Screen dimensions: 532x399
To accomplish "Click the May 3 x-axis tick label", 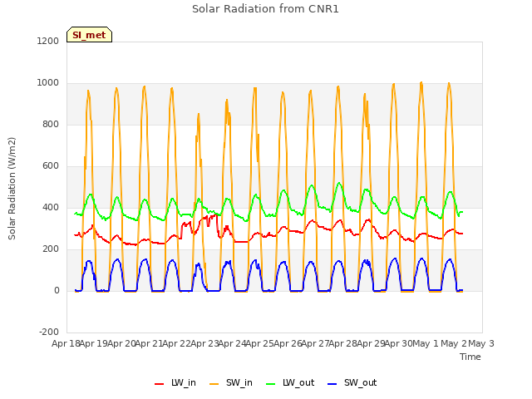I will (x=481, y=343).
